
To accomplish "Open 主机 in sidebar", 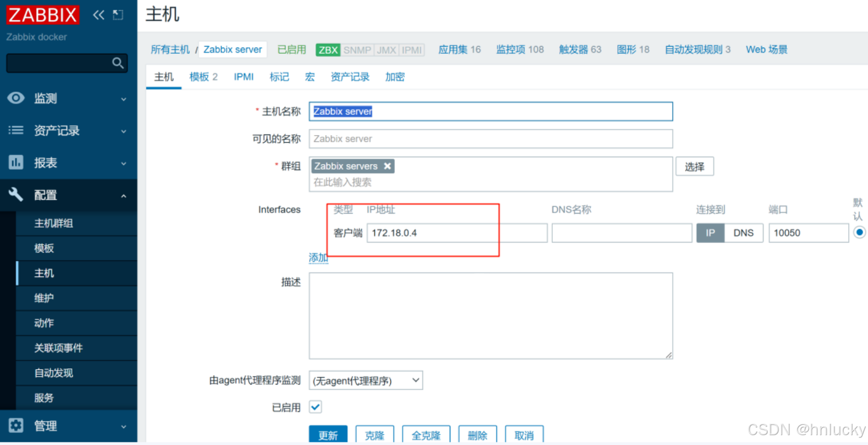I will (77, 273).
